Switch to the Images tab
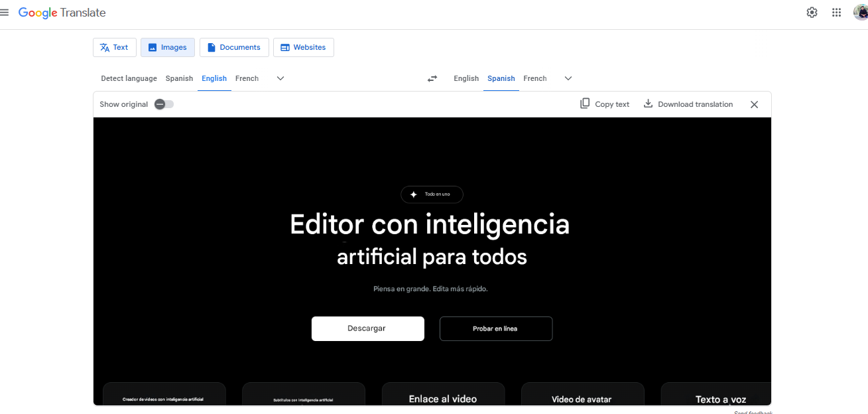868x414 pixels. click(168, 47)
